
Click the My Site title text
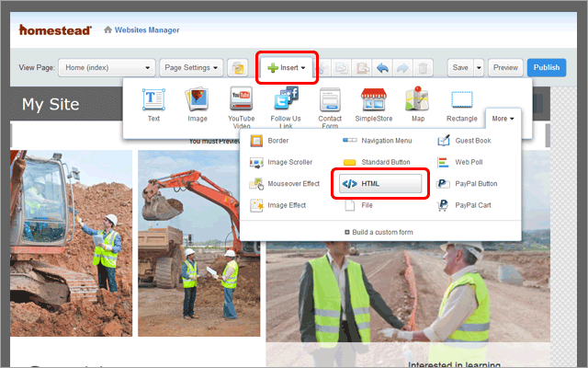tap(51, 104)
